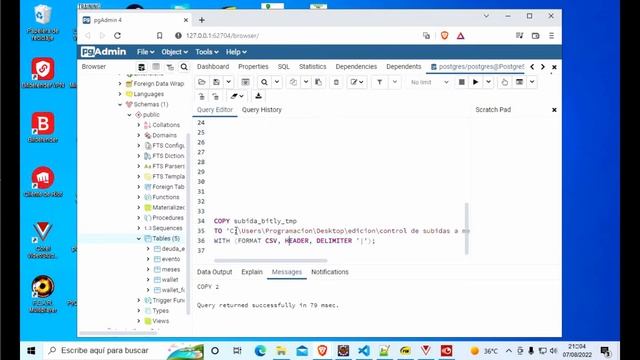
Task: Paste rows icon in query toolbar
Action: click(318, 82)
